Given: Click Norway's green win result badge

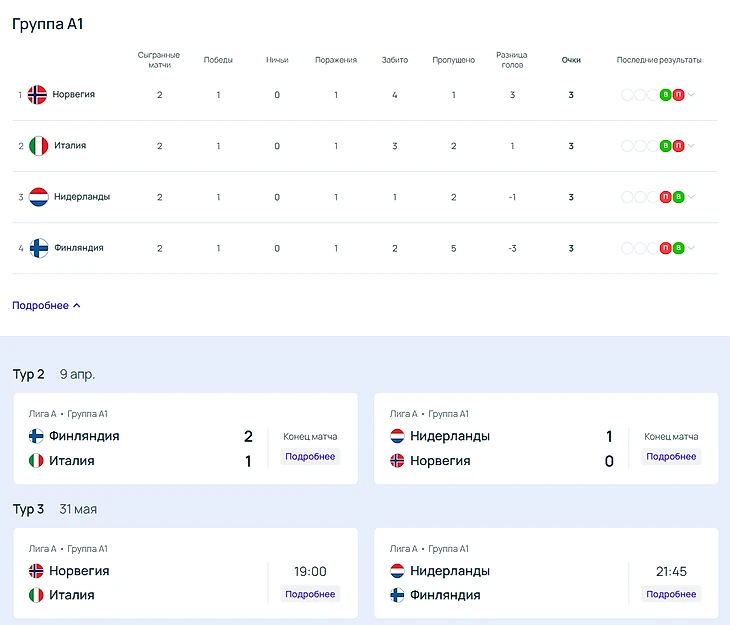Looking at the screenshot, I should (x=665, y=95).
